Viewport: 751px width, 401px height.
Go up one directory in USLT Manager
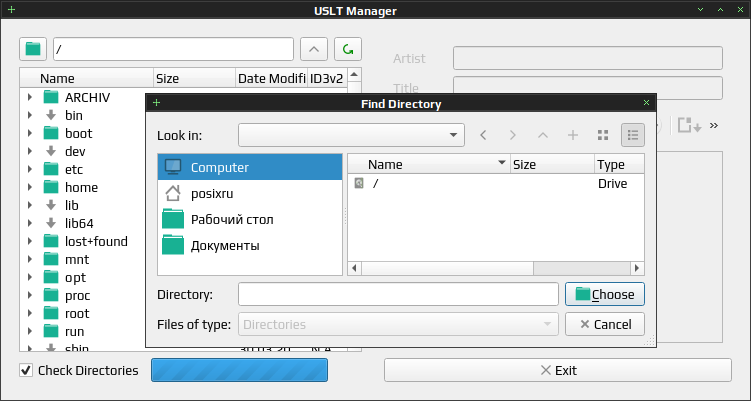314,49
